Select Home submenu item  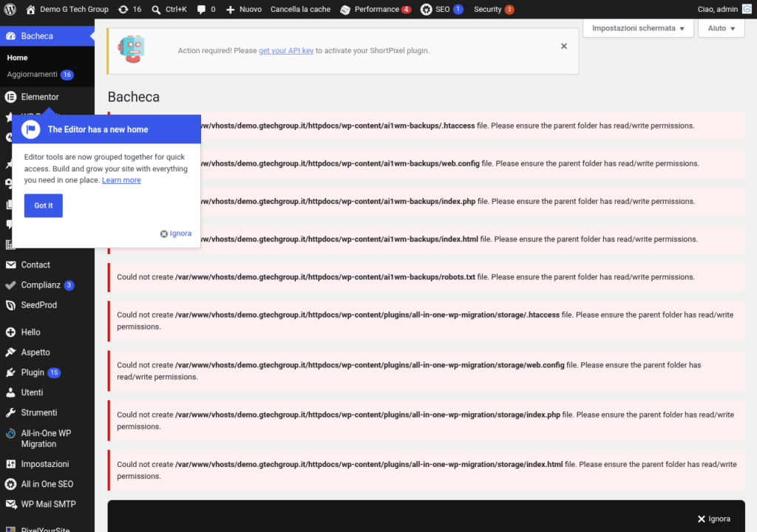pyautogui.click(x=18, y=58)
